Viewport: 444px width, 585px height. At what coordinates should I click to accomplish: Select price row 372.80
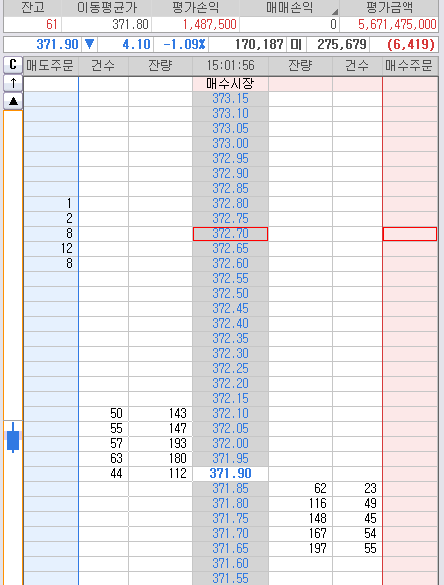230,204
